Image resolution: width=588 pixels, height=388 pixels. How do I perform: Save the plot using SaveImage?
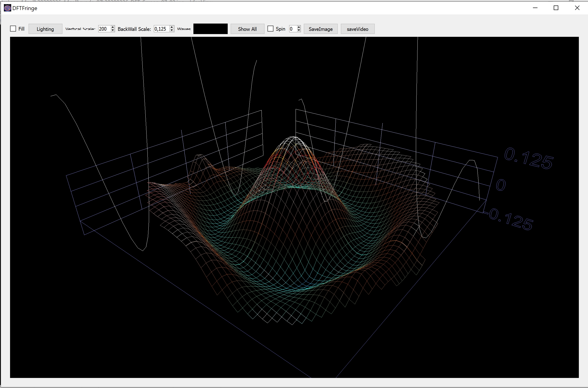[321, 29]
